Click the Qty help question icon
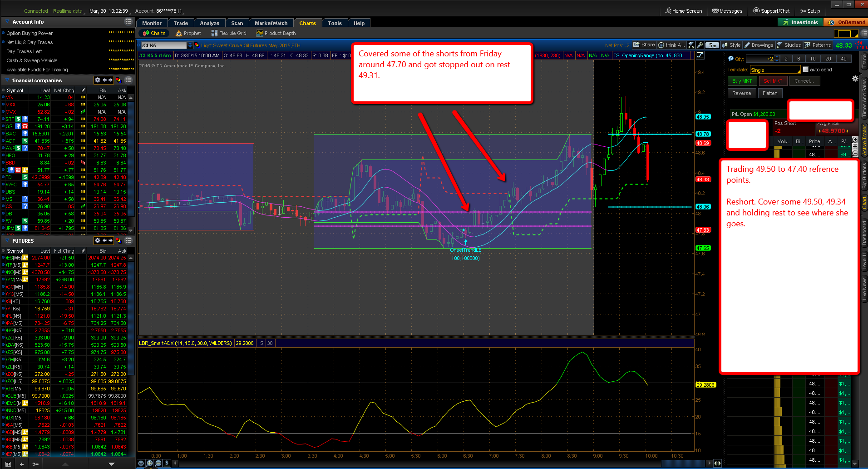 (x=730, y=59)
